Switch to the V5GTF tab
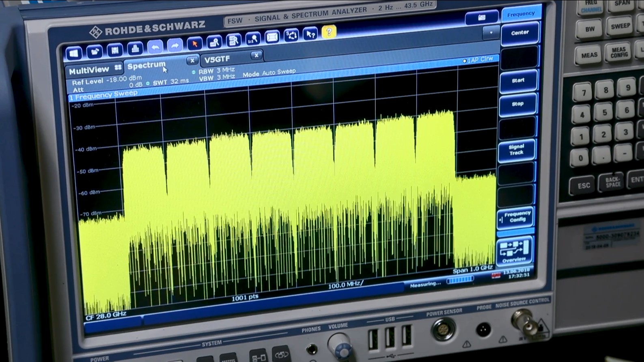This screenshot has width=644, height=362. pos(217,60)
